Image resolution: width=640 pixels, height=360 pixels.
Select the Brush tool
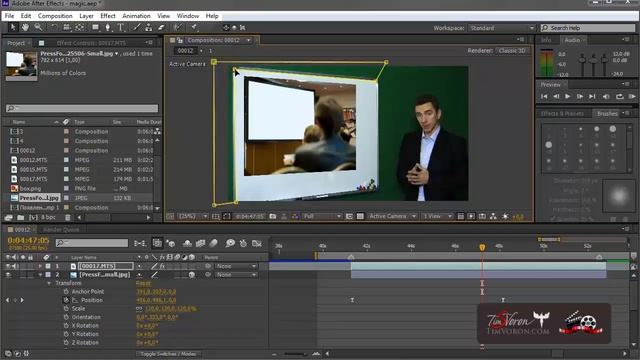(x=136, y=27)
